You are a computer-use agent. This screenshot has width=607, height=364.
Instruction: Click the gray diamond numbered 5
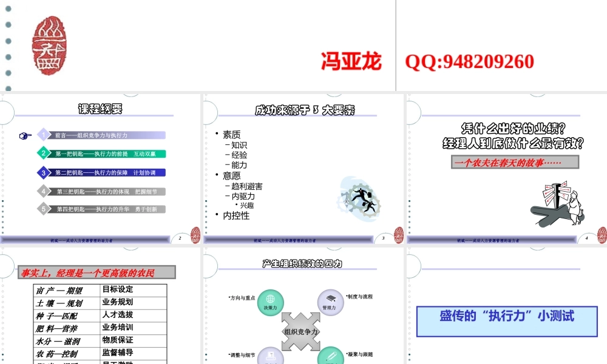[x=43, y=209]
